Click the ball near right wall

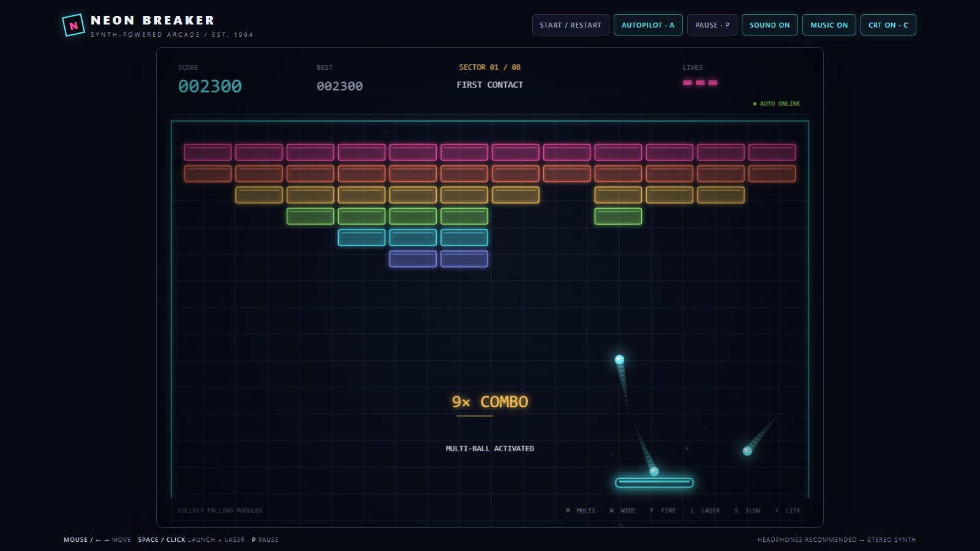[x=747, y=451]
